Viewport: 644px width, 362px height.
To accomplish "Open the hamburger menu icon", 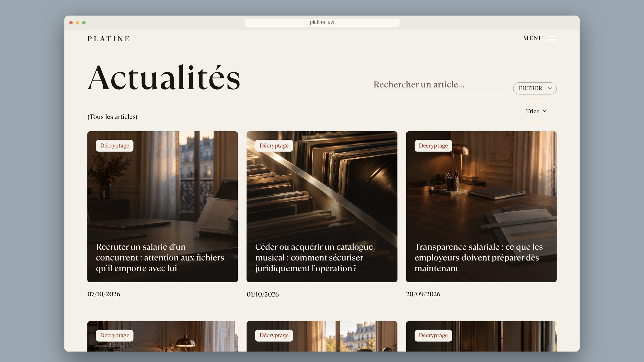I will pos(552,39).
